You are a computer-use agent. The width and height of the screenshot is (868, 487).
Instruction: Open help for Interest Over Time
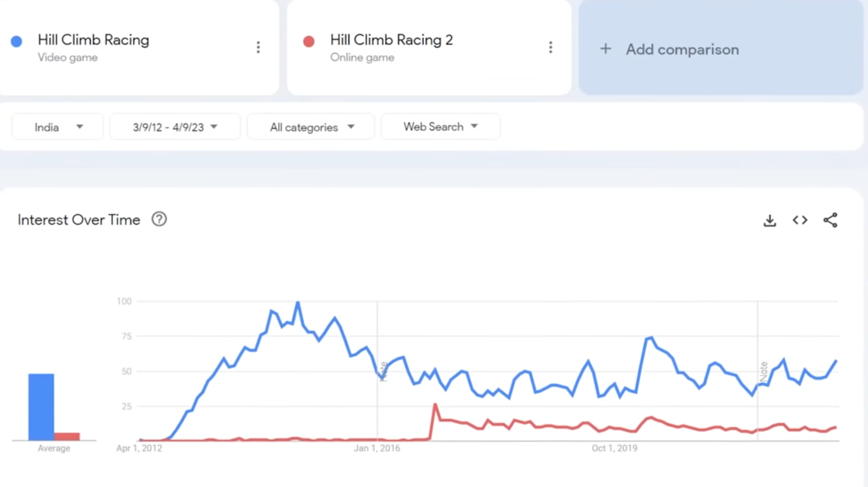click(159, 220)
